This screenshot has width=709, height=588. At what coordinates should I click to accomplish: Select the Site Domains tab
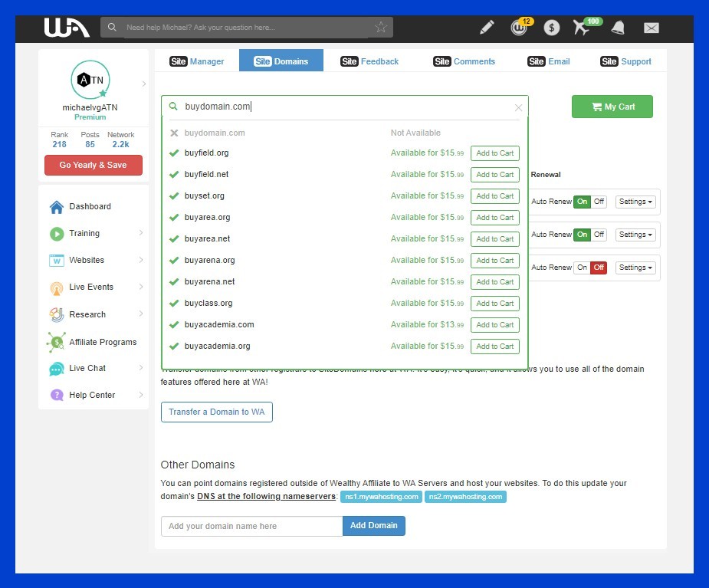tap(281, 61)
